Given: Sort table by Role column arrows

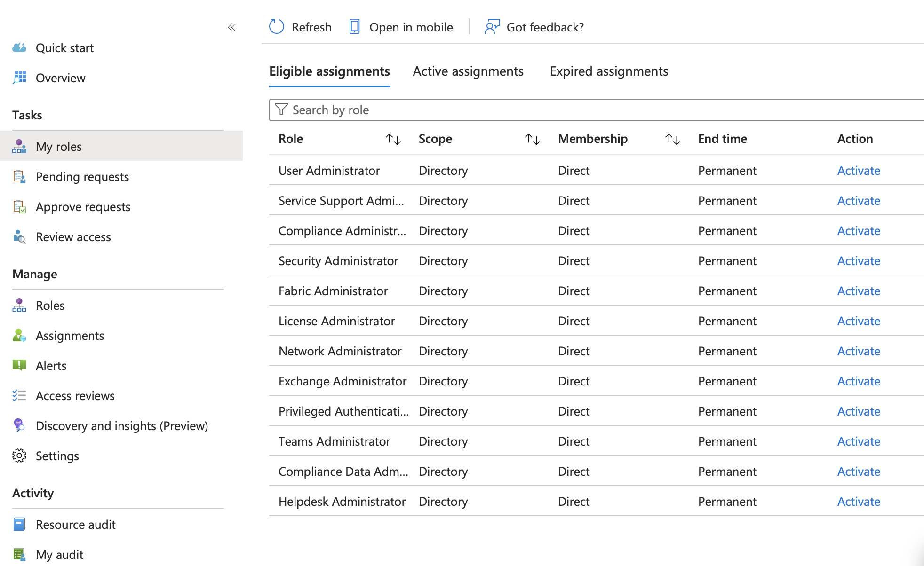Looking at the screenshot, I should (393, 139).
